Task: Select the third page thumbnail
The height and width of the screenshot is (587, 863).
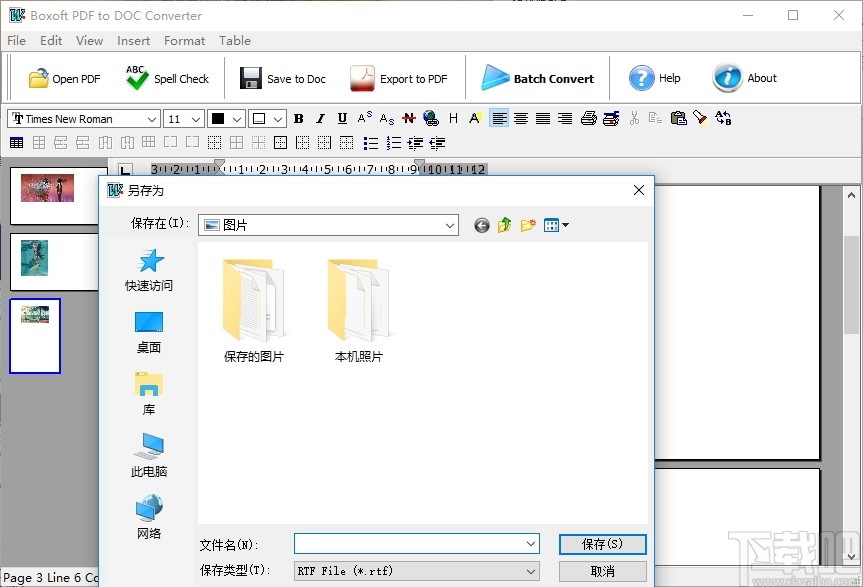Action: (x=34, y=336)
